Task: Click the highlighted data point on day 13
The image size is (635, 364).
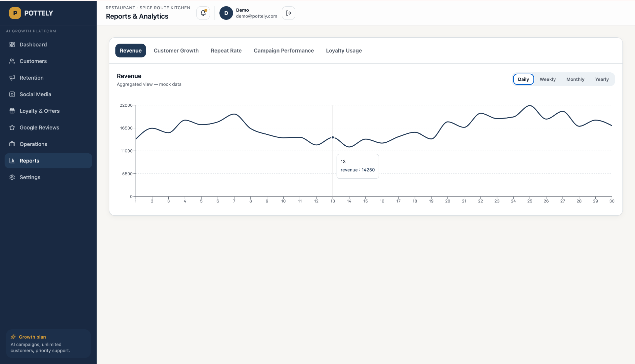Action: pyautogui.click(x=333, y=137)
